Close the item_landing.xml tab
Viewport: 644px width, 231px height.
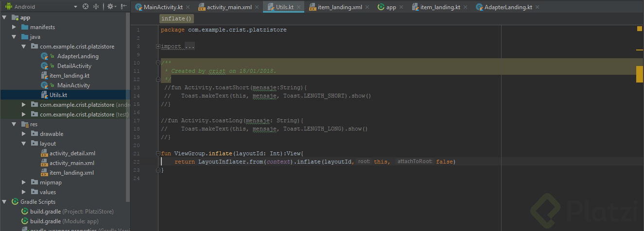pyautogui.click(x=367, y=7)
